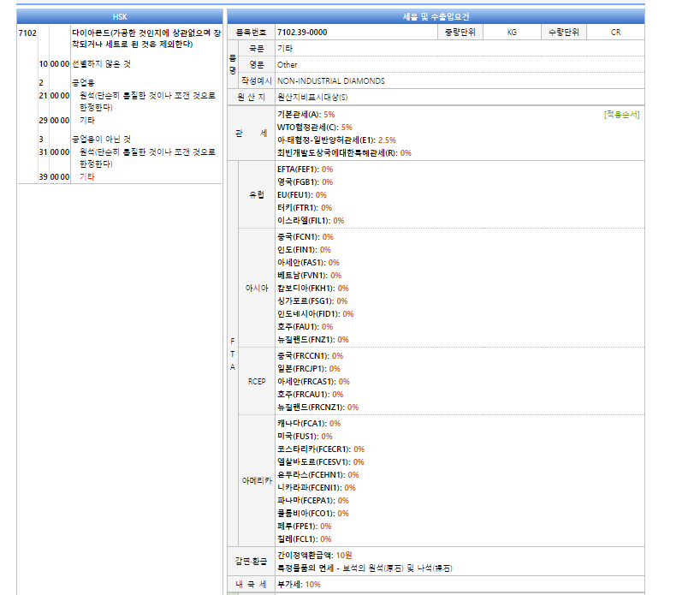The height and width of the screenshot is (595, 700).
Task: Click the RCEP 일본(FRCJP1) rate
Action: (308, 369)
